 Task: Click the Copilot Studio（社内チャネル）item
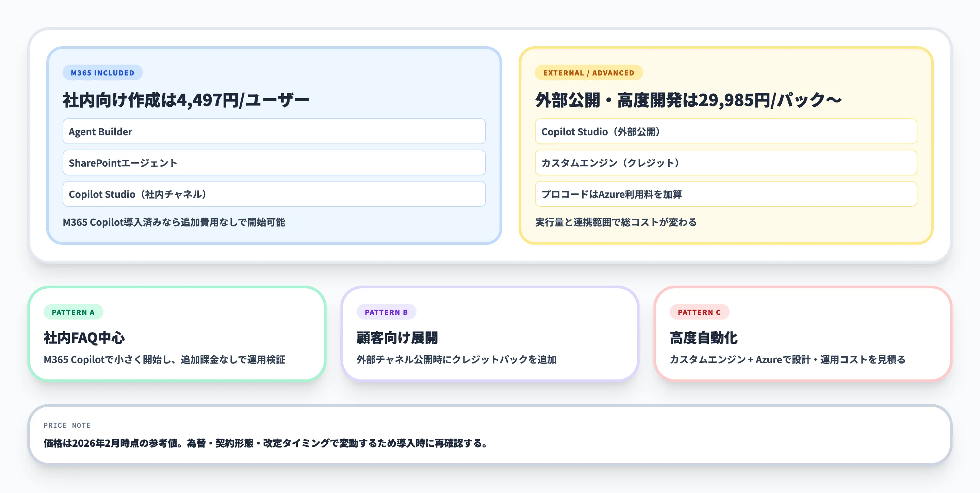click(273, 194)
